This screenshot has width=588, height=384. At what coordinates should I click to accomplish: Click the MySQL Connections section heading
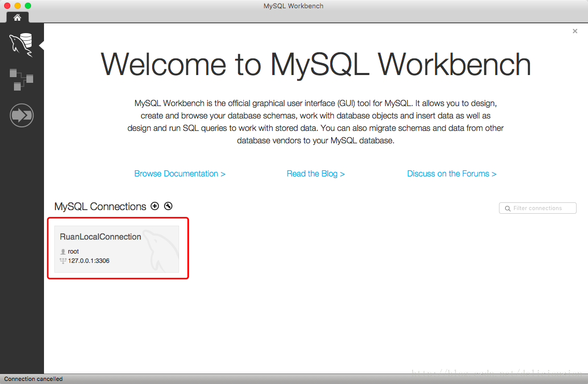tap(100, 206)
